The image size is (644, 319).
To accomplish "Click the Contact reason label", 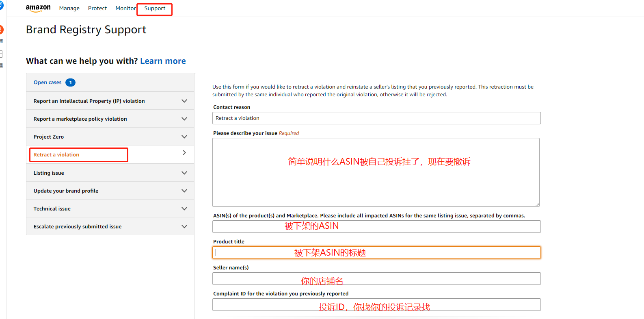I will tap(231, 107).
